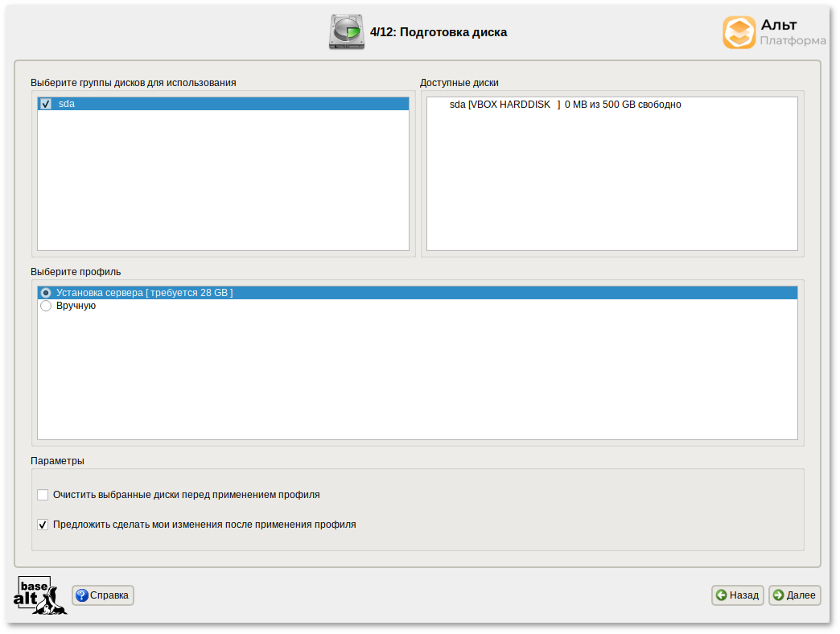This screenshot has height=634, width=840.
Task: Disable Предложить сделать мои изменения checkbox
Action: click(43, 525)
